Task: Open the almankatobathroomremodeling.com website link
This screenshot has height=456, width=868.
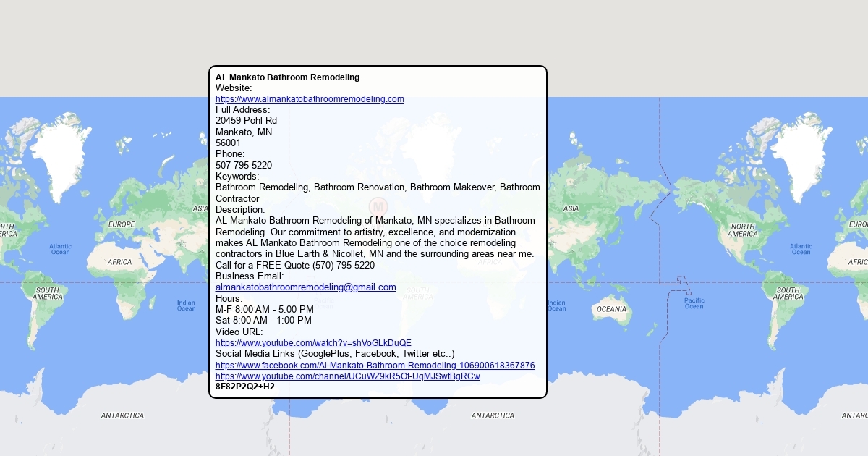Action: click(310, 99)
